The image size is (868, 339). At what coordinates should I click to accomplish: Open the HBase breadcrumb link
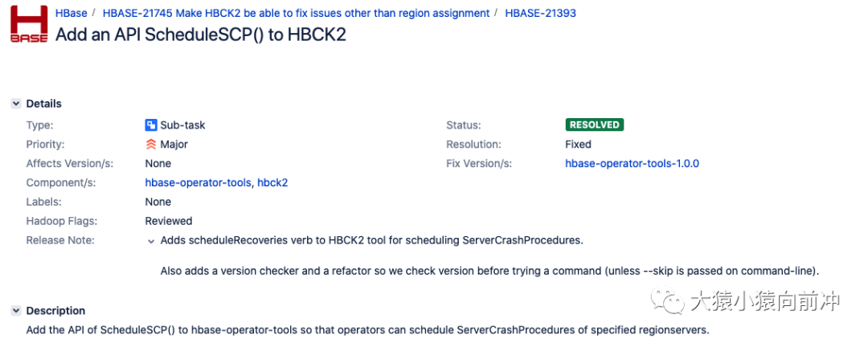click(72, 13)
